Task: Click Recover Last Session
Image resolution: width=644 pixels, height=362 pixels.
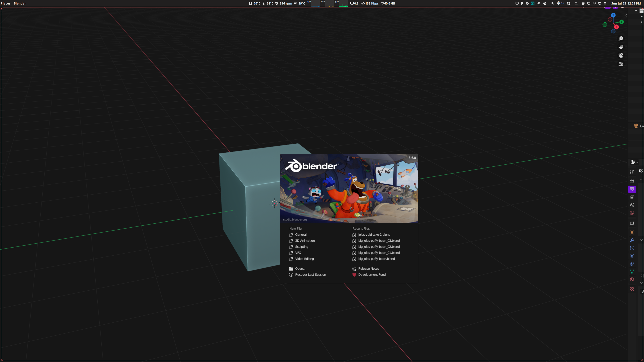Action: (x=310, y=274)
